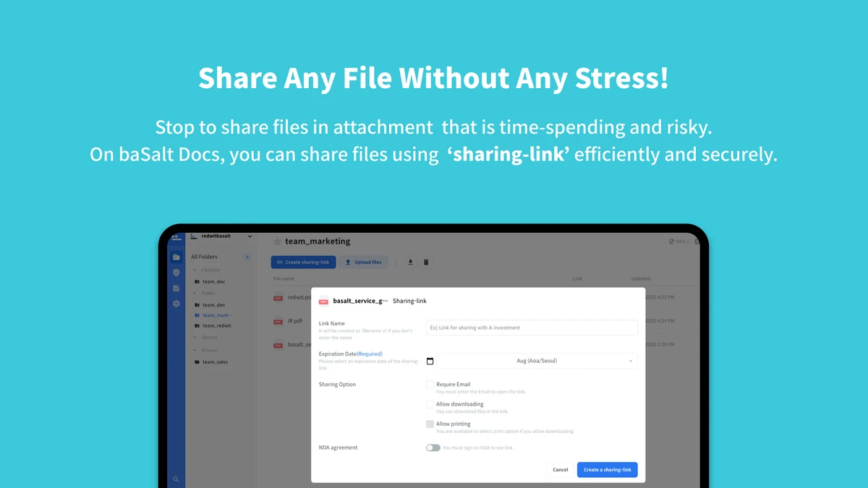Click the NDA shield icon at top right
This screenshot has width=868, height=488.
point(671,241)
